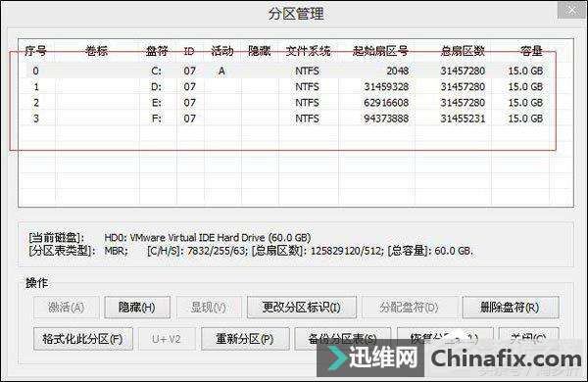This screenshot has height=382, width=588.
Task: Click the greyed-out 激活(A) activate button
Action: point(67,308)
